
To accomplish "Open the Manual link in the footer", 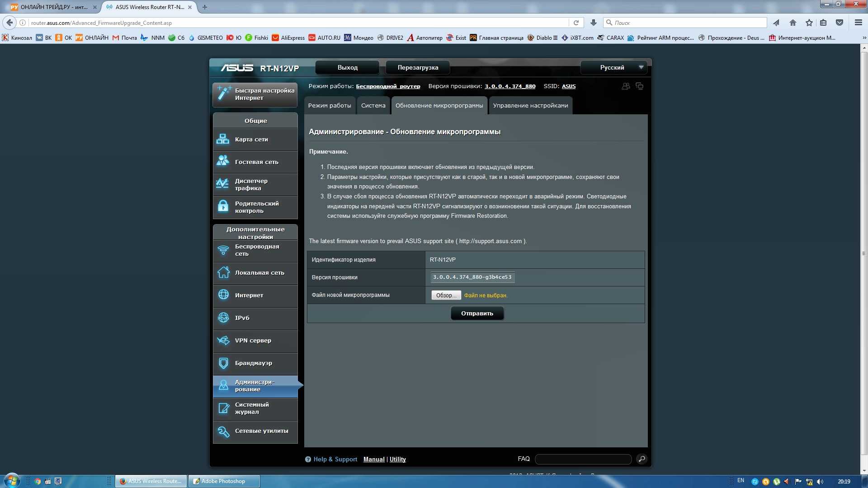I will click(x=374, y=460).
